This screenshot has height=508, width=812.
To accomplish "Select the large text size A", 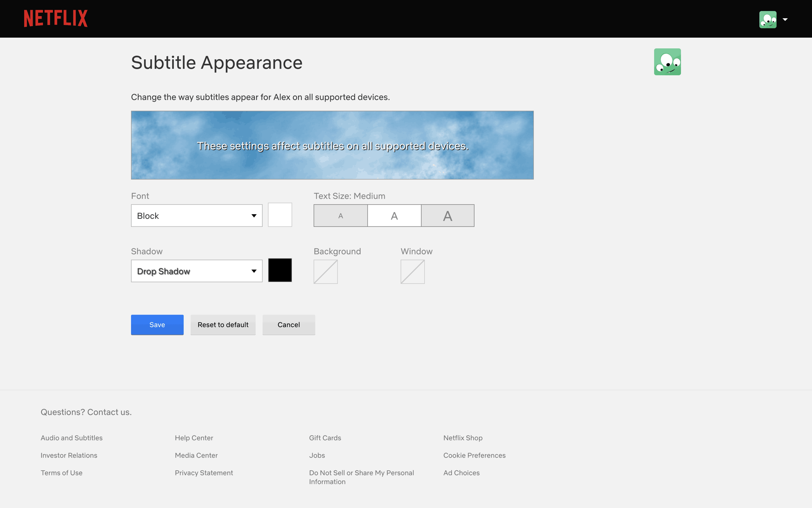I will tap(447, 215).
